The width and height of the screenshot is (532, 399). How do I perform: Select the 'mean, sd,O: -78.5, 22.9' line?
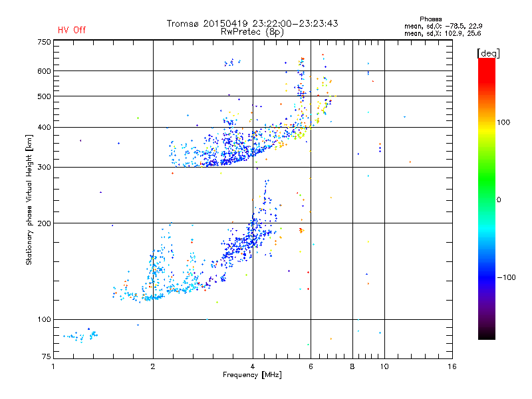(x=443, y=26)
